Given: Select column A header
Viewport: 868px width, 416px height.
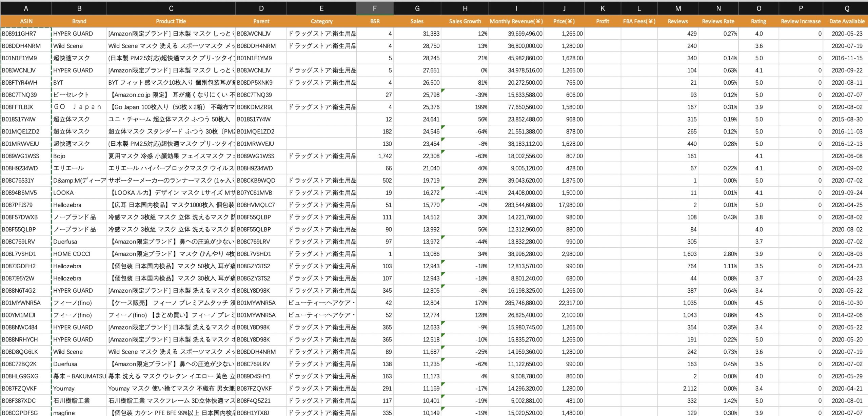Looking at the screenshot, I should pos(26,8).
